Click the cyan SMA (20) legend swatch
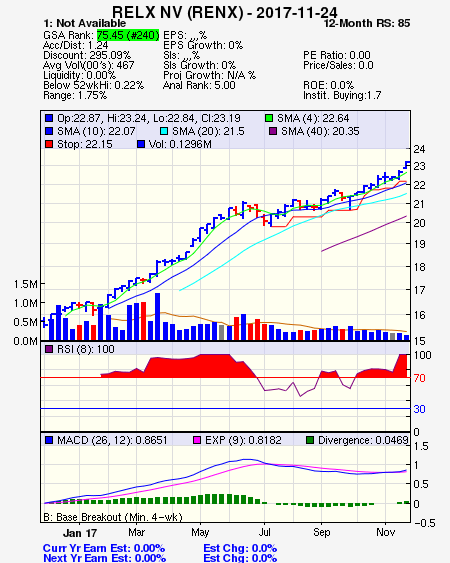 tap(164, 131)
